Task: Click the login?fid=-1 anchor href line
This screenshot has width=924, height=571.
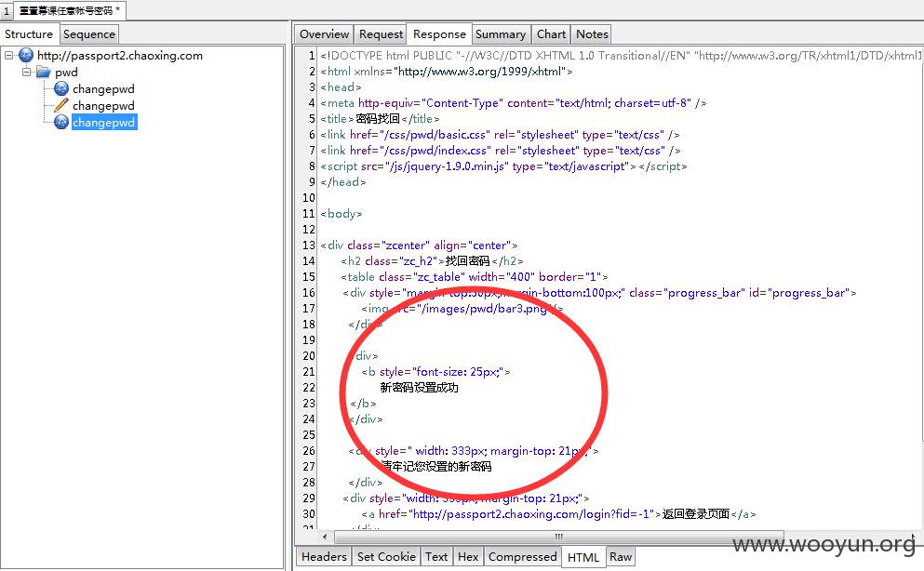Action: (558, 514)
